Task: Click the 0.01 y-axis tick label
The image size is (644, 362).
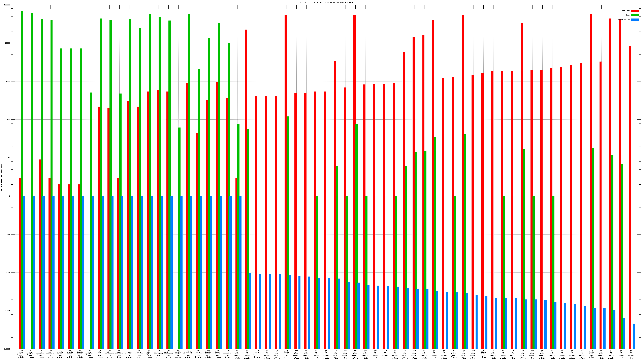Action: 8,273
